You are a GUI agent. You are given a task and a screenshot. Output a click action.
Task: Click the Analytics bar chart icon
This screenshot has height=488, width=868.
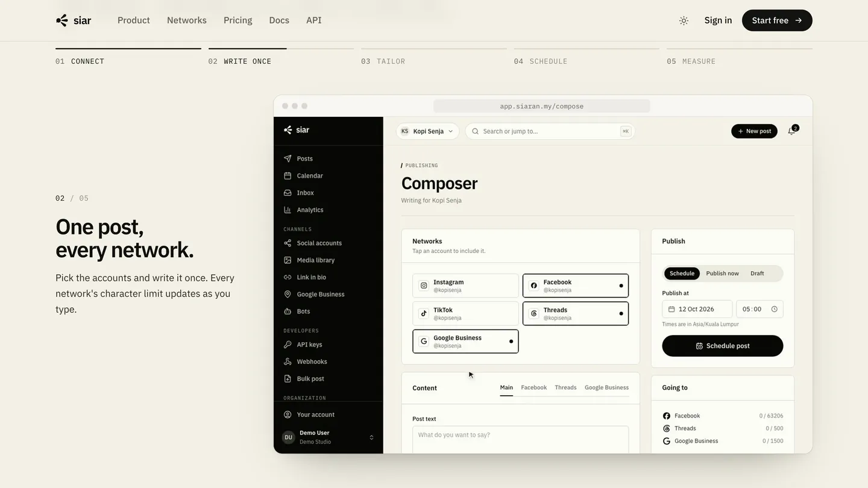pos(288,210)
